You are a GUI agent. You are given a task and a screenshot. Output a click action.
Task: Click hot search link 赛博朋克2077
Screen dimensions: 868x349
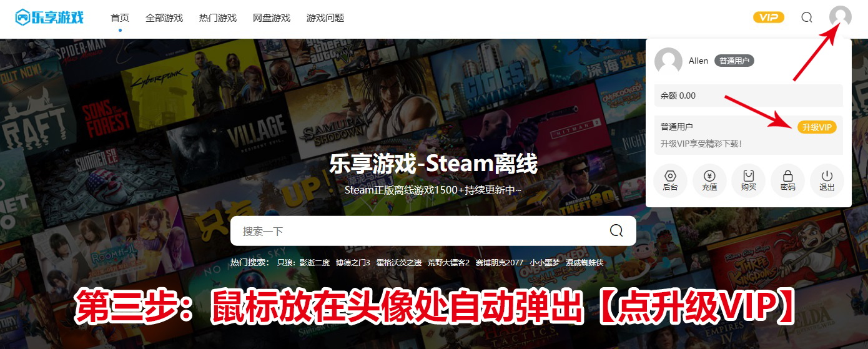click(x=499, y=263)
